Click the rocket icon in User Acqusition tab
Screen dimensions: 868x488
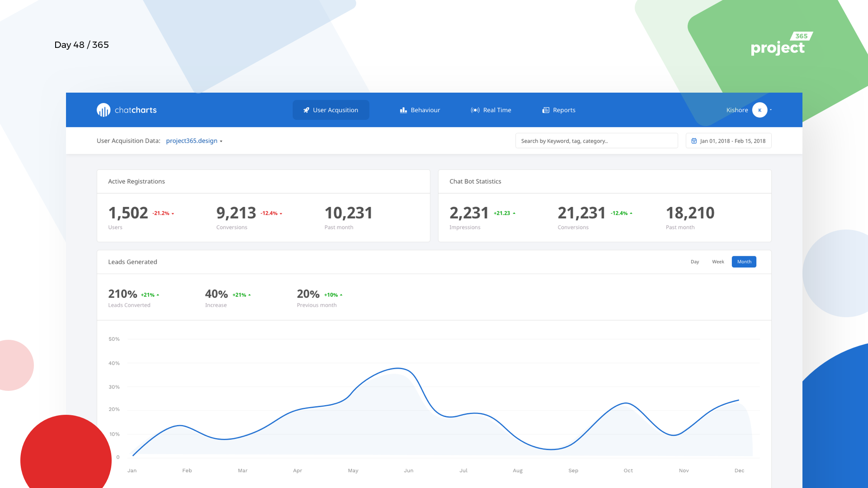307,110
